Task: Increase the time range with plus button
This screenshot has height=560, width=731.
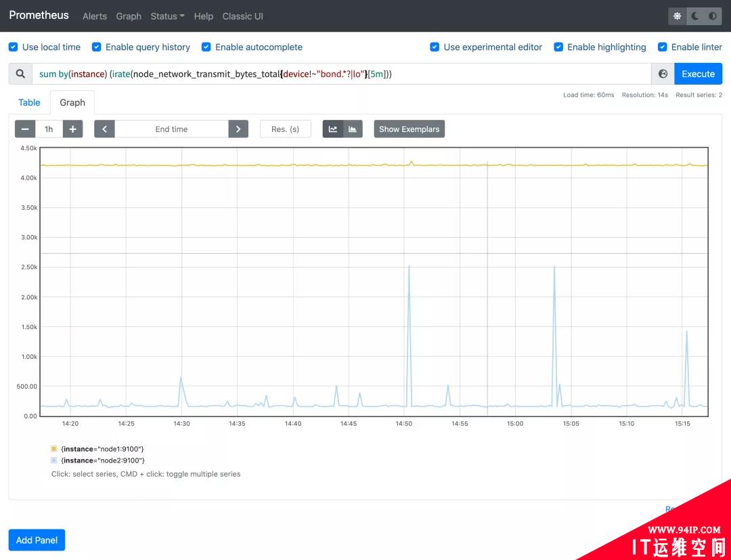Action: pos(72,129)
